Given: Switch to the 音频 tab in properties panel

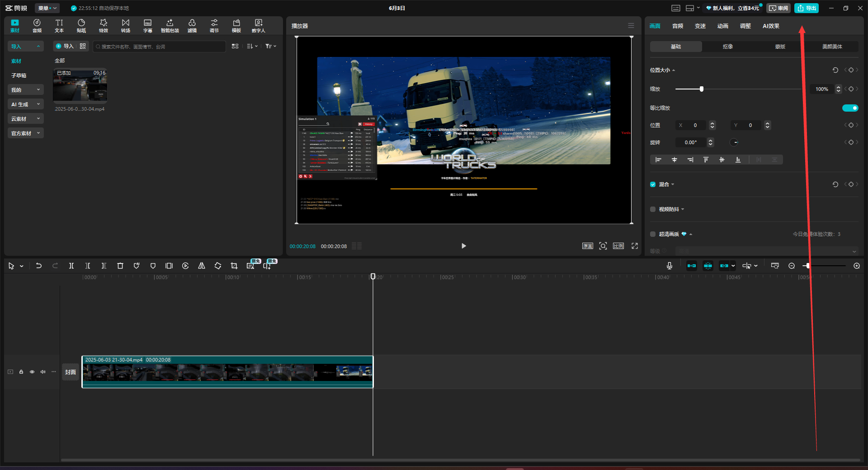Looking at the screenshot, I should (678, 26).
